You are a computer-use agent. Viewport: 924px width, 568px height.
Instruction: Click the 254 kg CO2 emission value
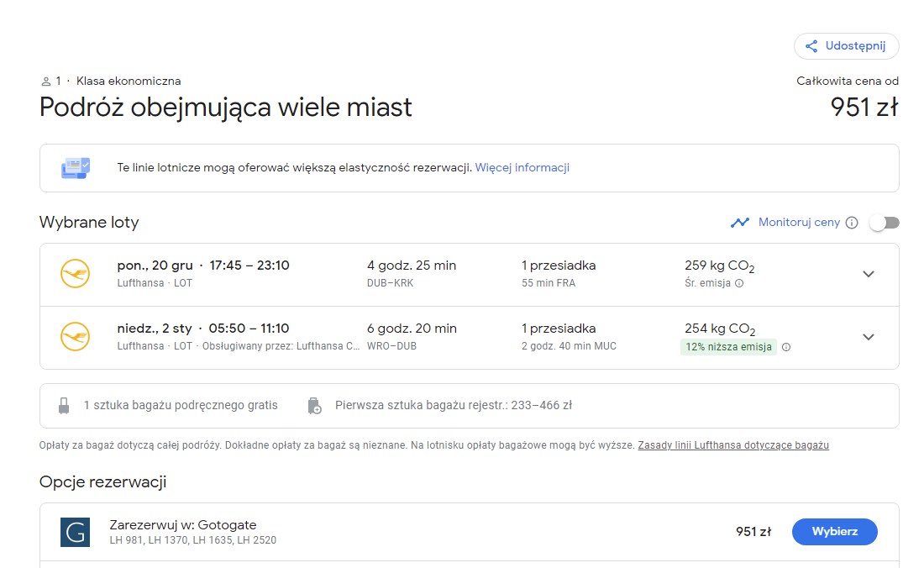pyautogui.click(x=720, y=329)
